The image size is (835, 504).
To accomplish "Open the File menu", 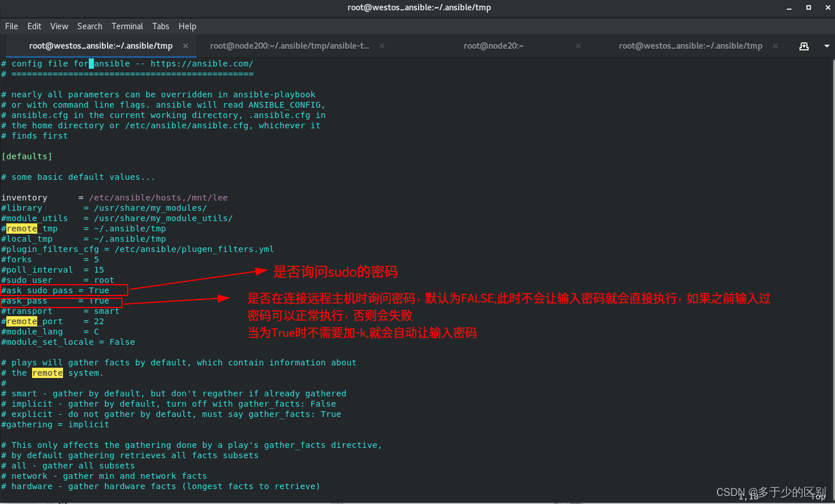I will pyautogui.click(x=11, y=26).
